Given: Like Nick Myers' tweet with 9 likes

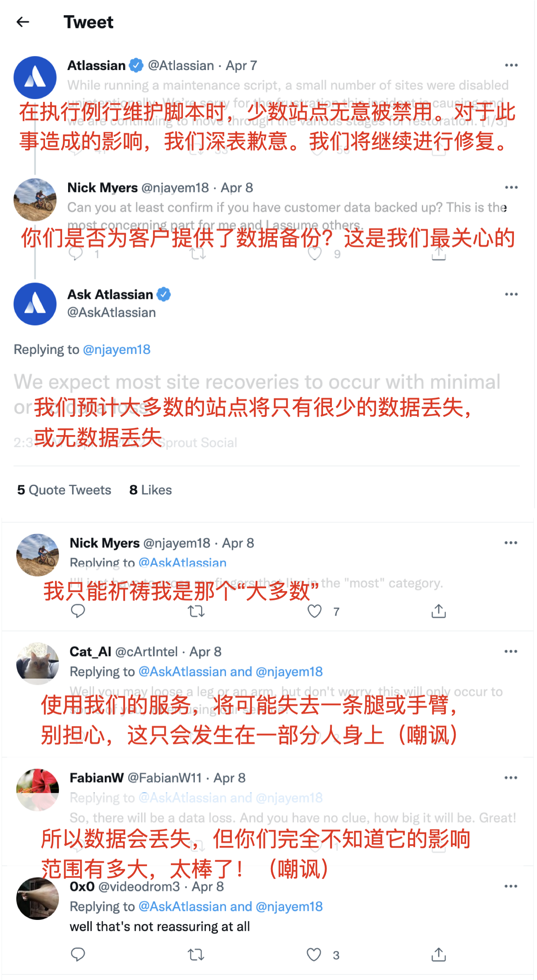Looking at the screenshot, I should 315,253.
